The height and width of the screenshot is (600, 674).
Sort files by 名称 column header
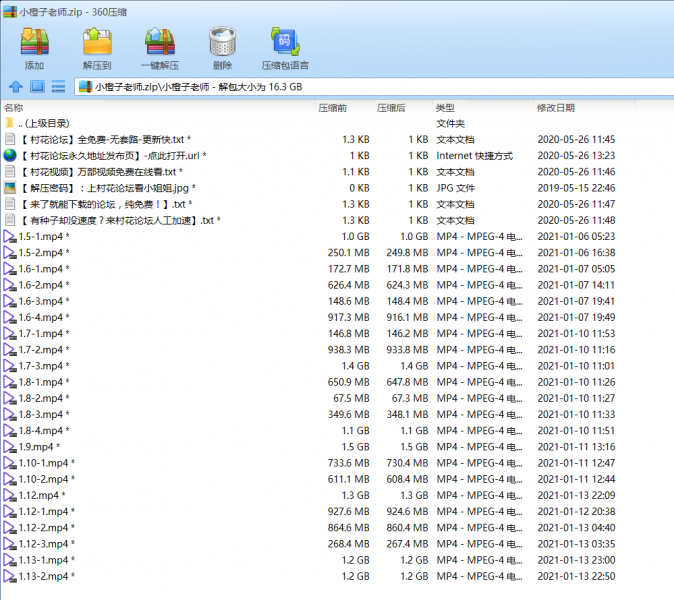point(14,107)
